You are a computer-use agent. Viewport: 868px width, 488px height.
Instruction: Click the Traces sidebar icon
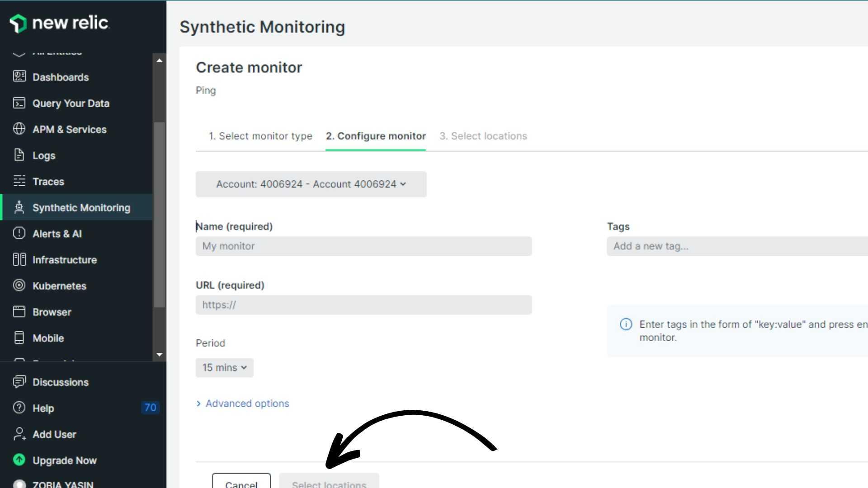19,181
